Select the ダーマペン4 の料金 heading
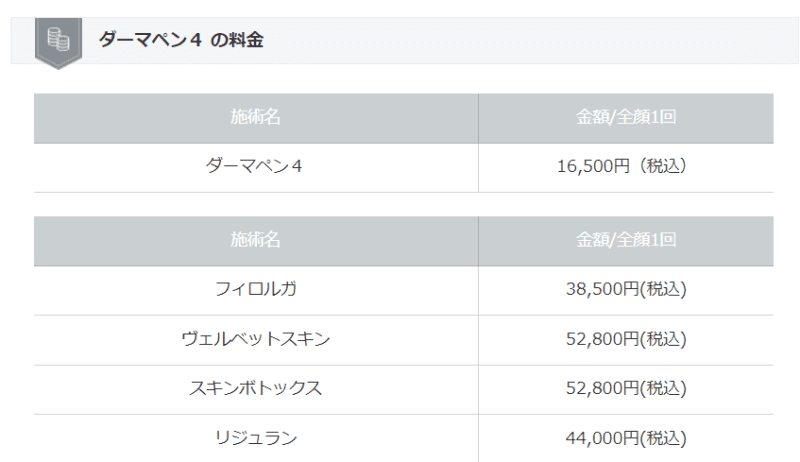The image size is (800, 462). (181, 40)
